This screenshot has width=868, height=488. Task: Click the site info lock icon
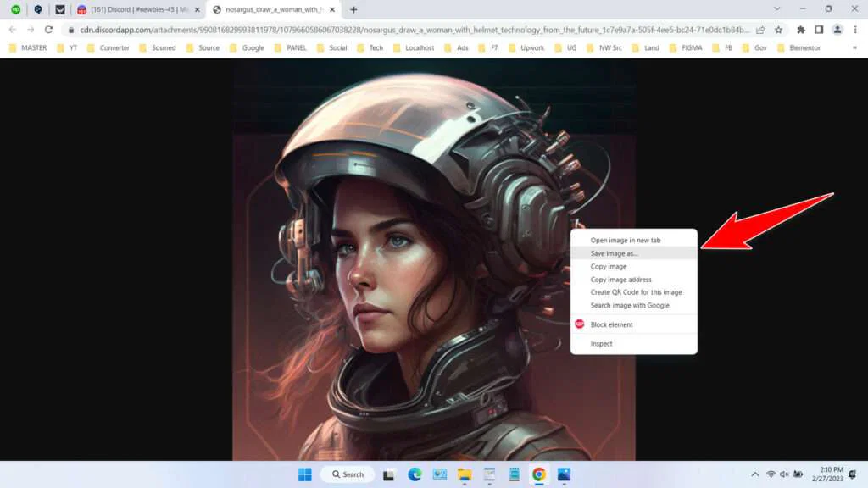pos(73,27)
